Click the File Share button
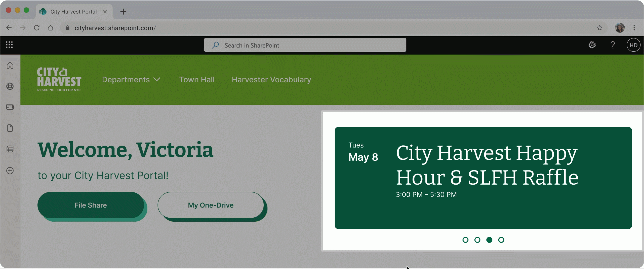This screenshot has width=644, height=269. [91, 205]
